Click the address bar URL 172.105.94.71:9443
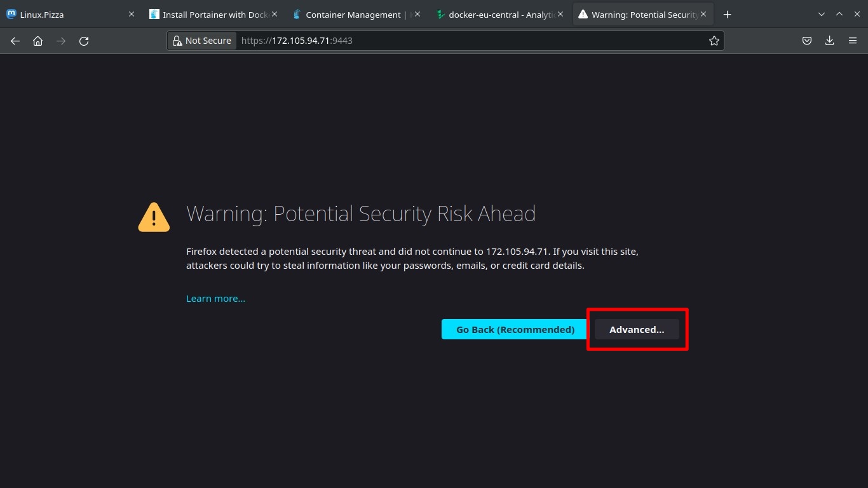This screenshot has width=868, height=488. pos(297,41)
